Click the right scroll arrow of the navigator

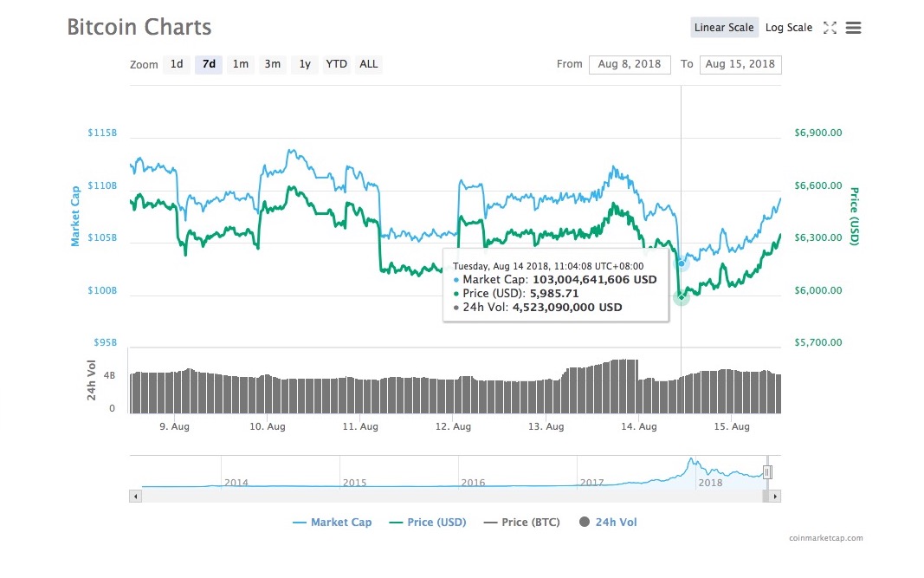pyautogui.click(x=776, y=497)
